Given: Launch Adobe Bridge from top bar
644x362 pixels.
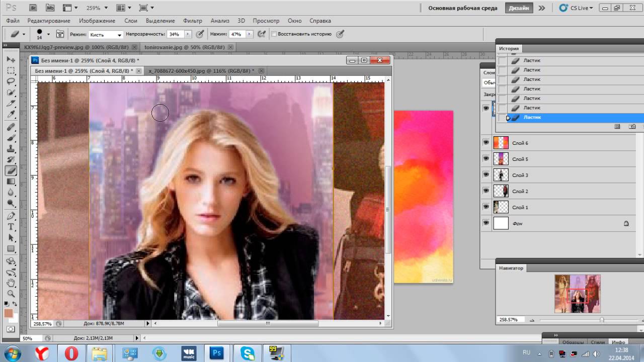Looking at the screenshot, I should point(33,8).
